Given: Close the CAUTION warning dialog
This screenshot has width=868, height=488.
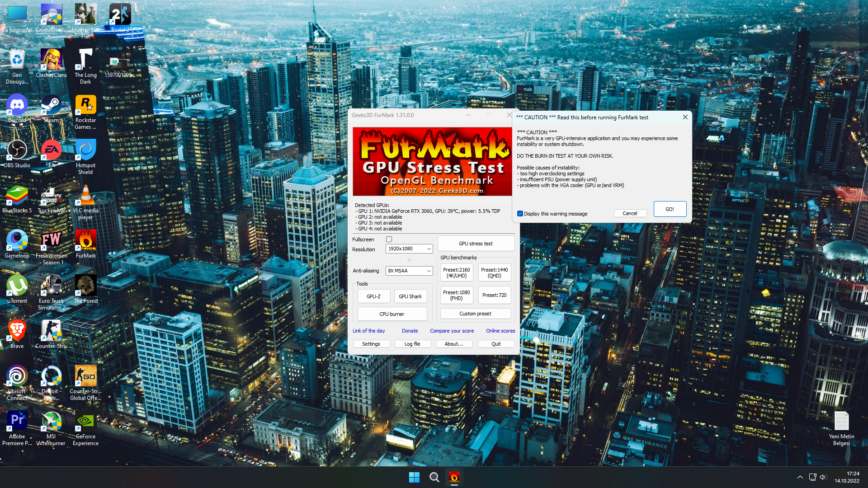Looking at the screenshot, I should [x=685, y=117].
